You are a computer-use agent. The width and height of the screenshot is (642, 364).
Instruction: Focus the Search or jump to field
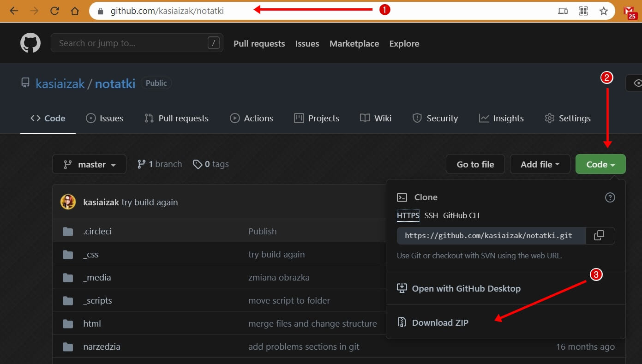tap(132, 43)
